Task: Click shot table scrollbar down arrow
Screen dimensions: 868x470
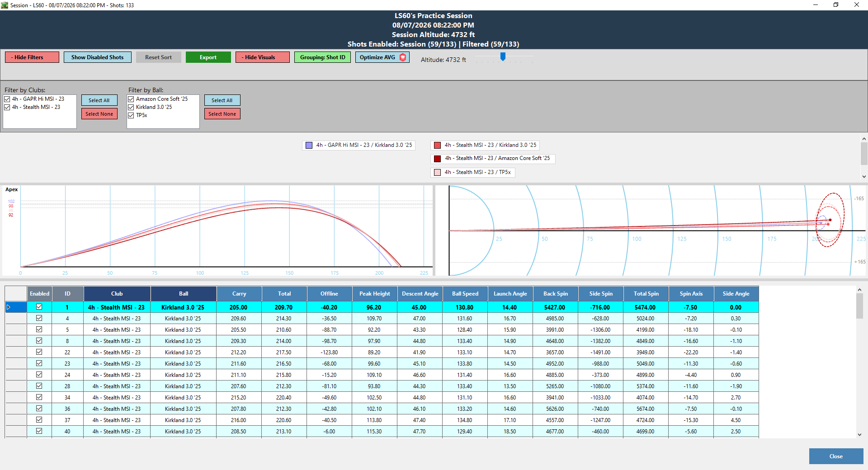Action: 859,434
